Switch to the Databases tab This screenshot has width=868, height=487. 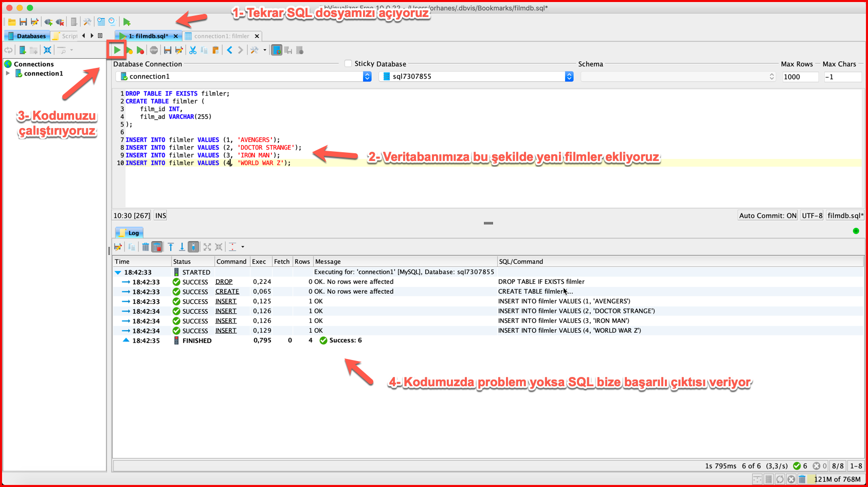(27, 36)
